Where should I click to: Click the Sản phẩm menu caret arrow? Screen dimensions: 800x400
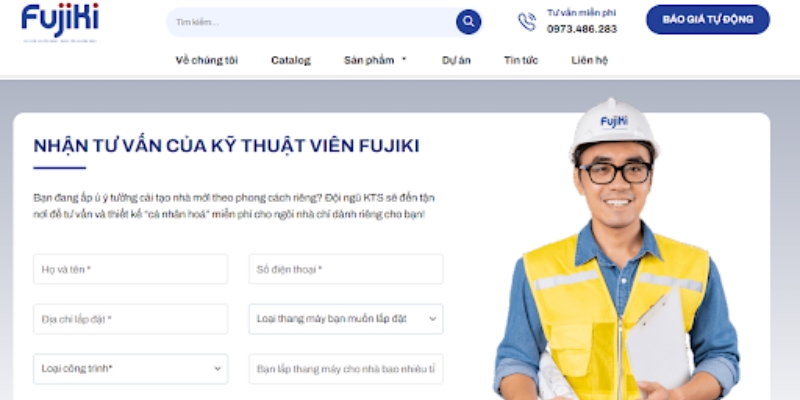pos(404,59)
